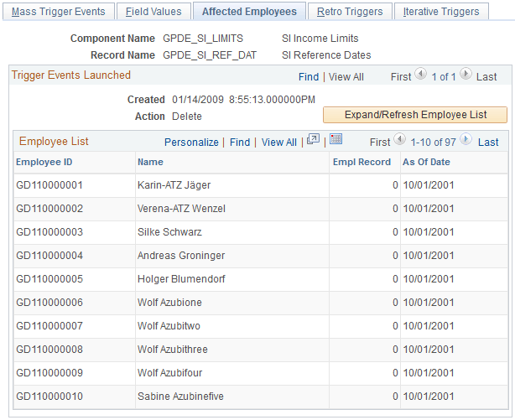
Task: Select employee ID GD110000001
Action: click(49, 185)
